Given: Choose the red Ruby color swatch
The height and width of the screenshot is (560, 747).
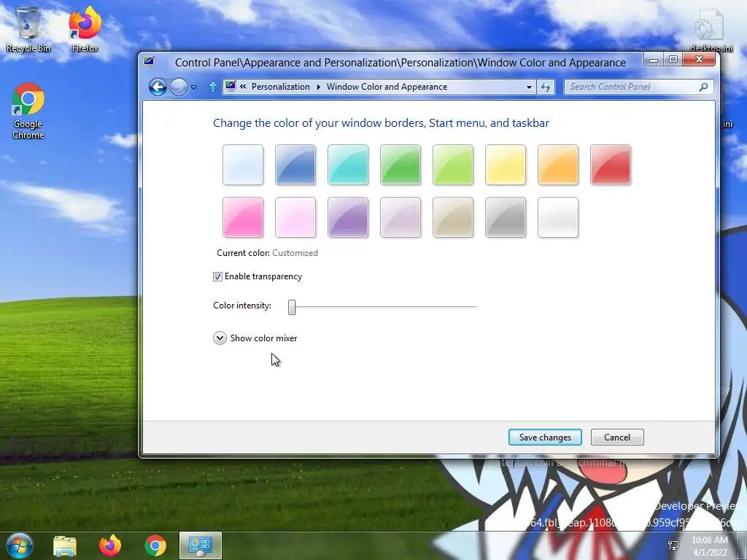Looking at the screenshot, I should (x=611, y=165).
